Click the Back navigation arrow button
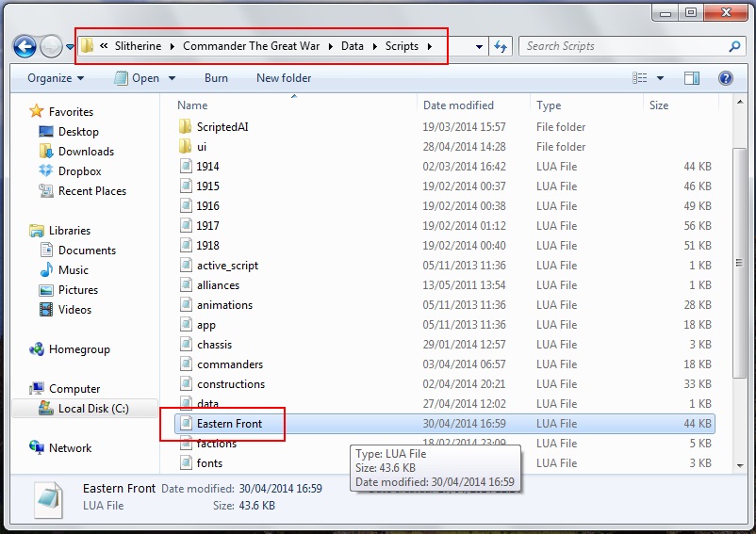Viewport: 756px width, 534px height. (25, 47)
